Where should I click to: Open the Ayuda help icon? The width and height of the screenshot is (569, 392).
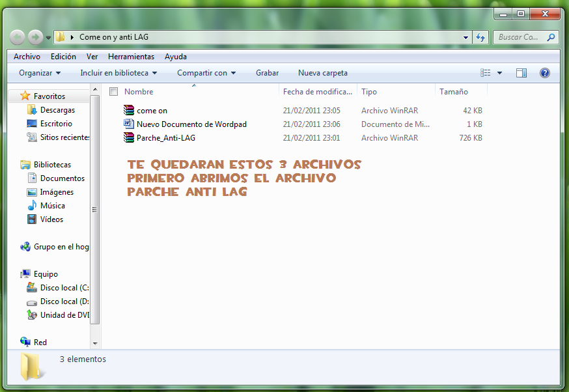pyautogui.click(x=544, y=72)
